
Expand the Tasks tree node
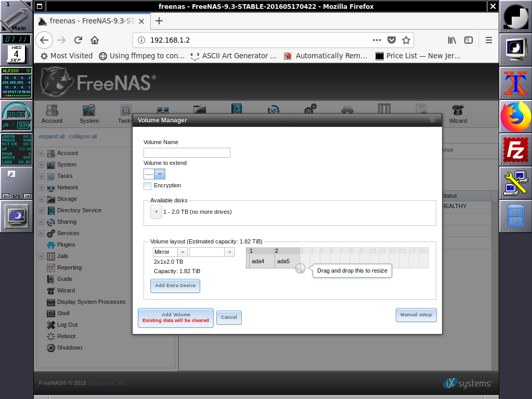pos(42,176)
